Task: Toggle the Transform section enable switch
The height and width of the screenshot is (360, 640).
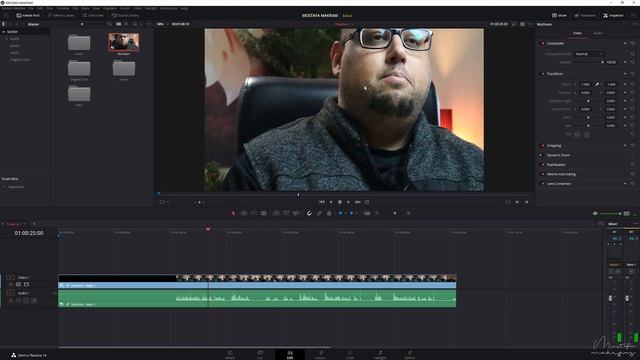Action: (542, 74)
